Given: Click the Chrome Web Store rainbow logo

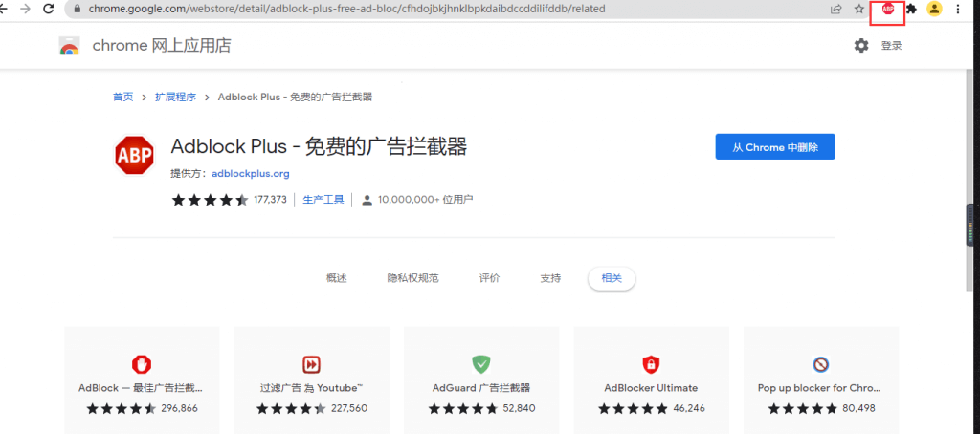Looking at the screenshot, I should point(69,46).
